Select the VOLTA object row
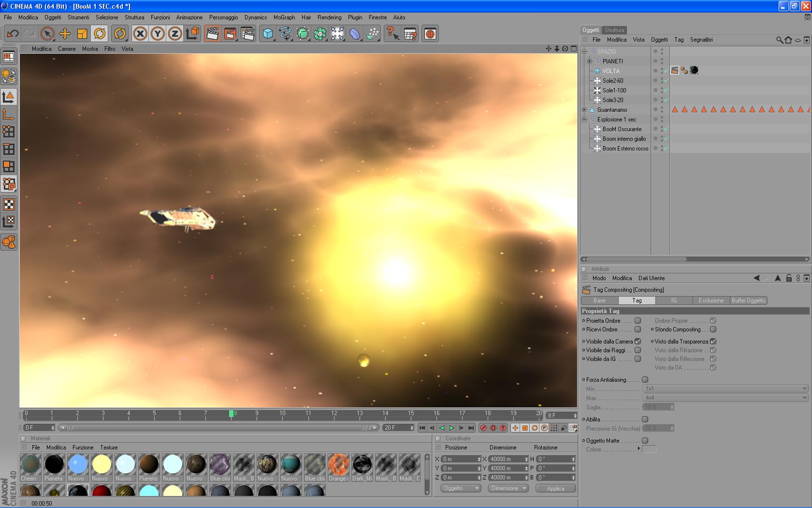Image resolution: width=812 pixels, height=508 pixels. click(610, 71)
